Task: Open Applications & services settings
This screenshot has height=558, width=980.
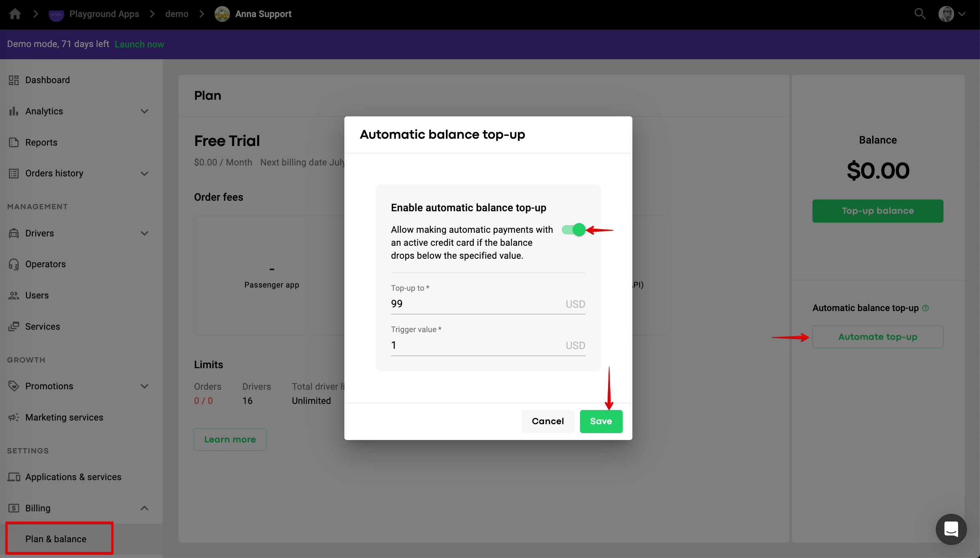Action: point(73,477)
